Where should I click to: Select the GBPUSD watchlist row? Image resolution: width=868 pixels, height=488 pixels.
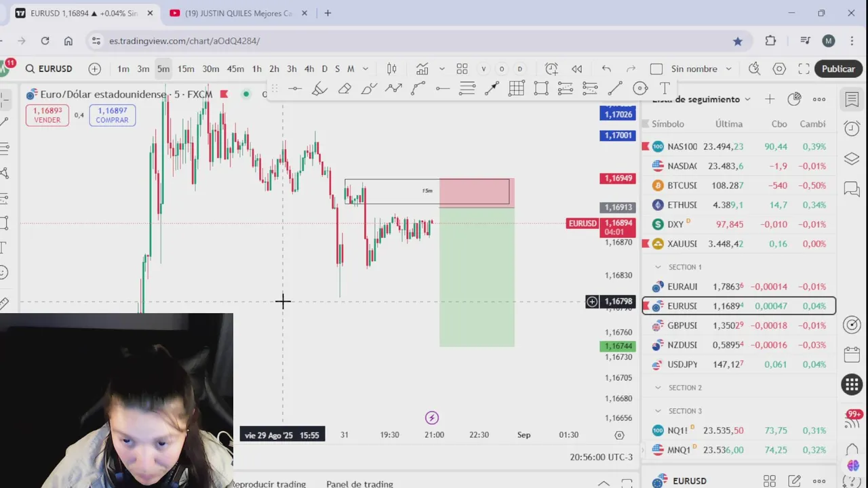pos(738,325)
